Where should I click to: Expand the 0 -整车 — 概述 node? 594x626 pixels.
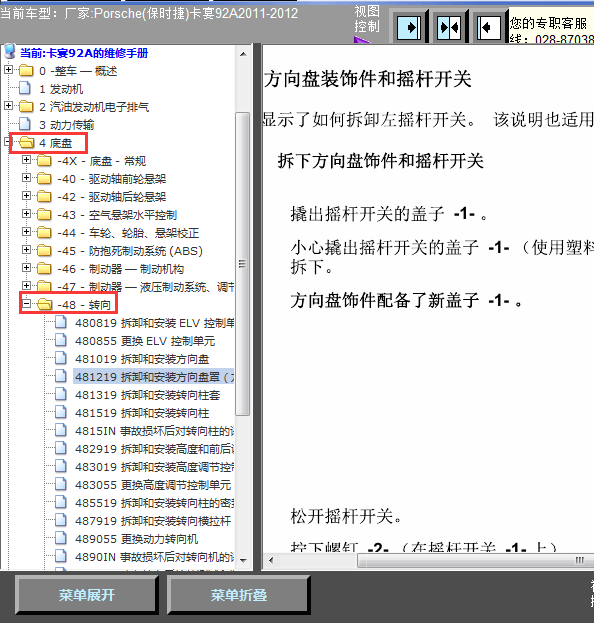tap(8, 69)
